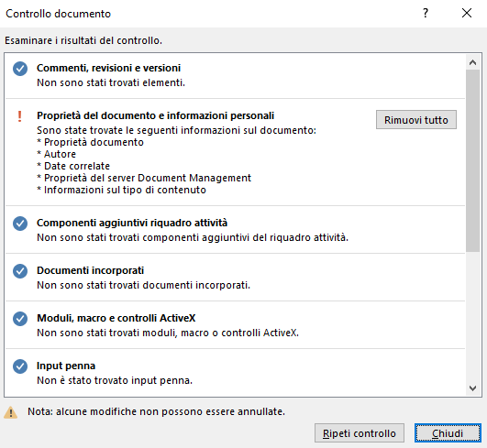Image resolution: width=487 pixels, height=448 pixels.
Task: Open help with the question mark icon
Action: 426,13
